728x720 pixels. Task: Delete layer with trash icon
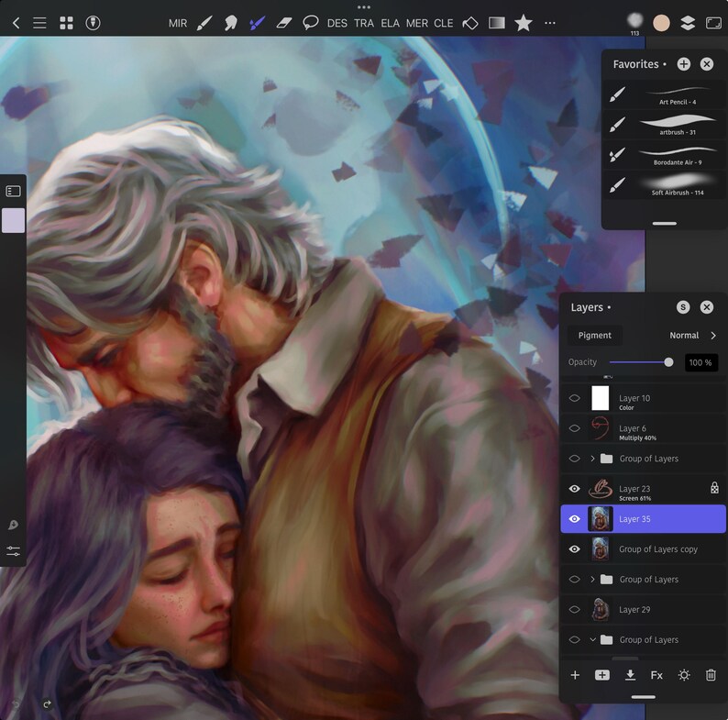pos(711,675)
